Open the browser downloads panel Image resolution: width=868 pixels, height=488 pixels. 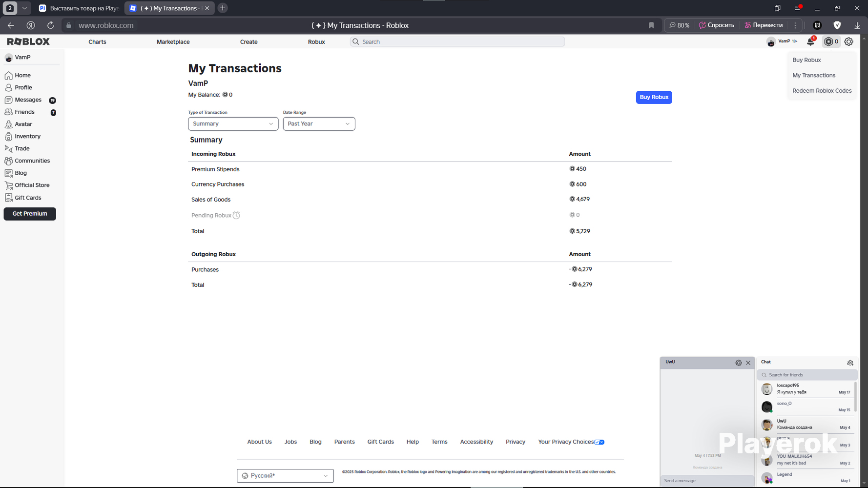coord(857,25)
